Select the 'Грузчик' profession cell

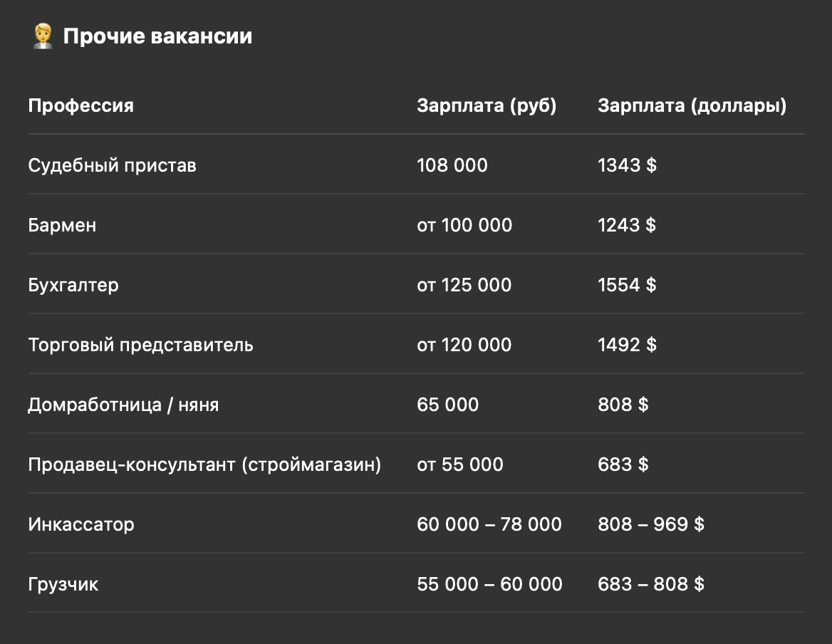(63, 585)
